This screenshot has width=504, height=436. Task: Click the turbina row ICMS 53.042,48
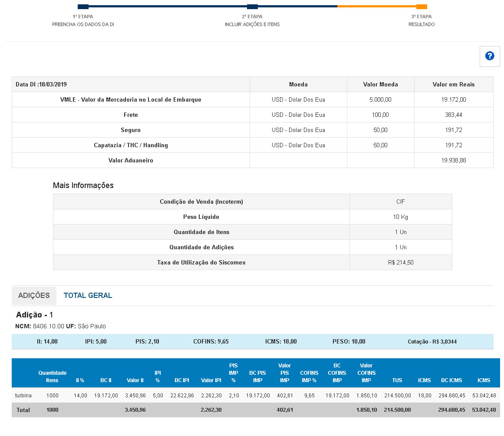click(x=484, y=396)
